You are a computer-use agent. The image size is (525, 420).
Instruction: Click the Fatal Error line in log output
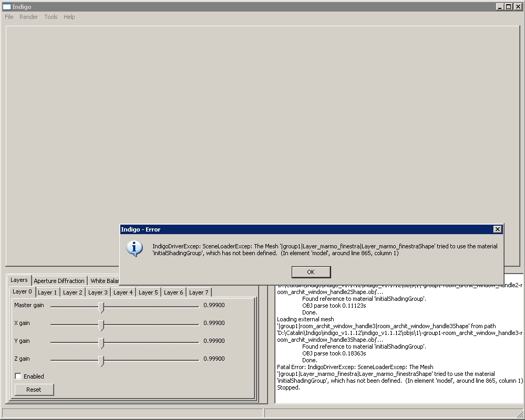click(x=355, y=367)
